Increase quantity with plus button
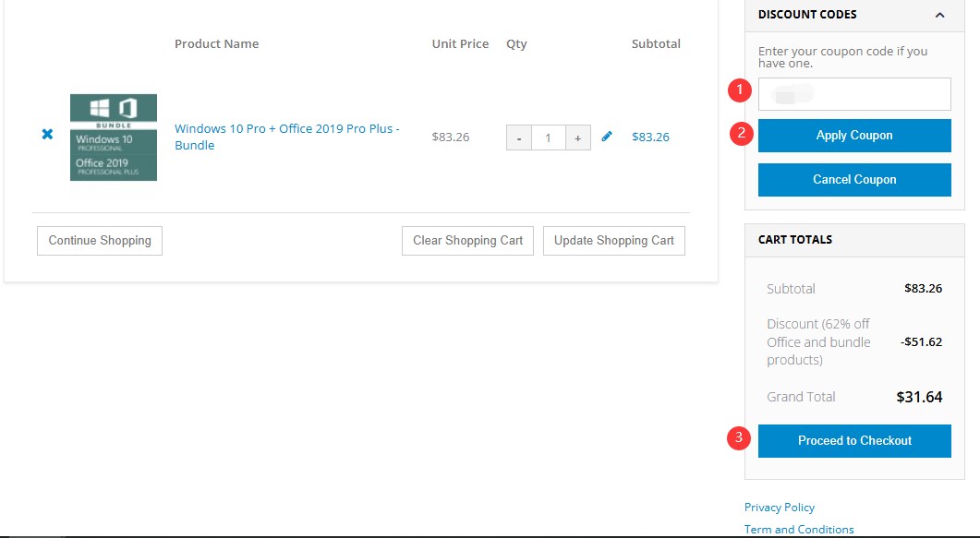The image size is (980, 538). (x=578, y=137)
